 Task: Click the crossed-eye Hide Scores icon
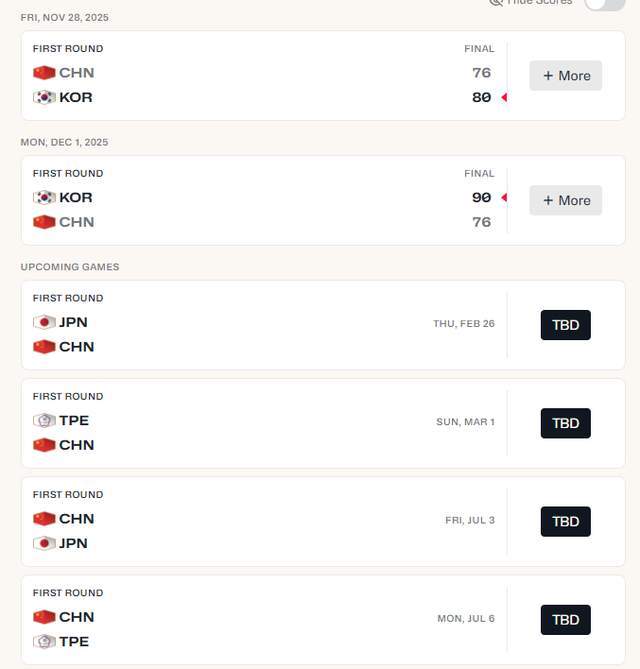pos(496,3)
